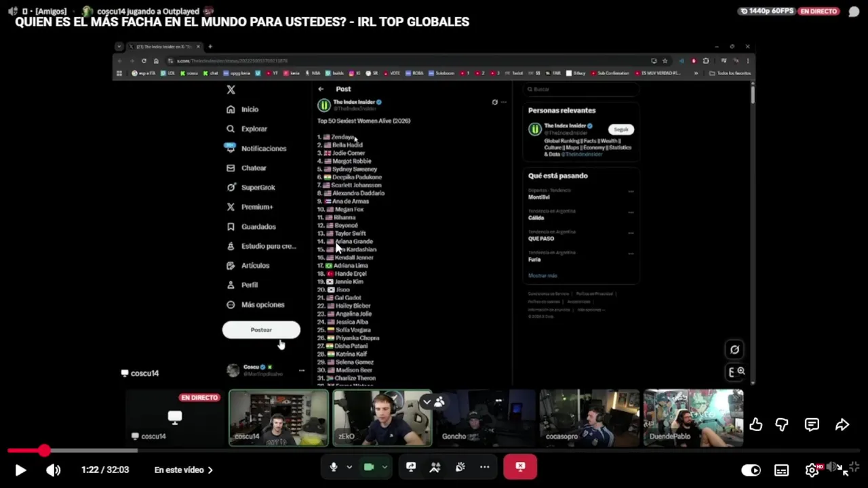Open the three-dot more options in call bar
This screenshot has height=488, width=868.
[484, 467]
